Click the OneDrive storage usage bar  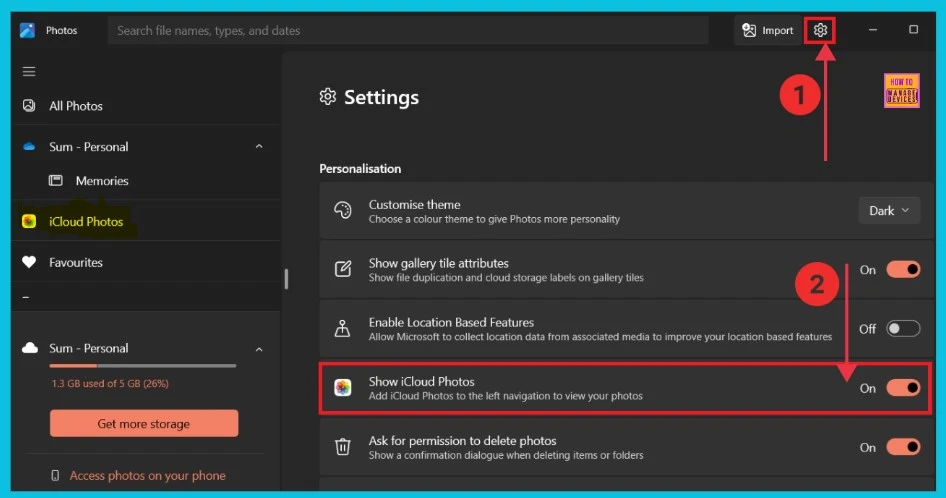[x=143, y=366]
